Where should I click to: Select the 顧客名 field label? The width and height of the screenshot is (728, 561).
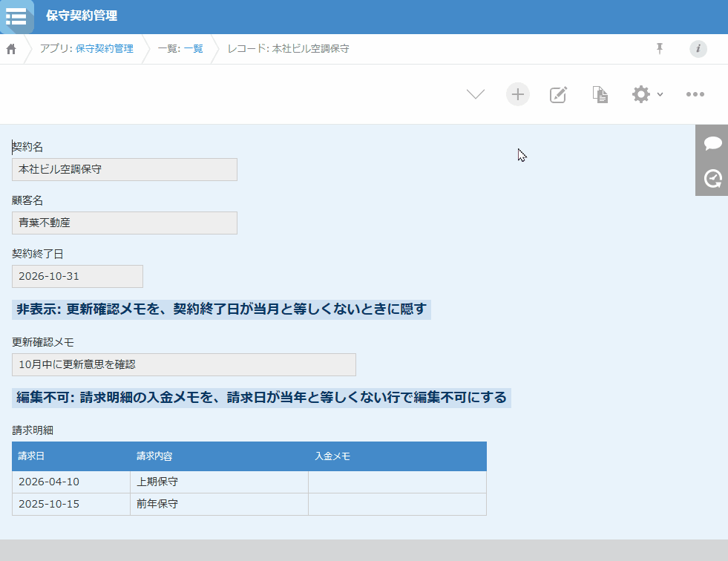27,200
